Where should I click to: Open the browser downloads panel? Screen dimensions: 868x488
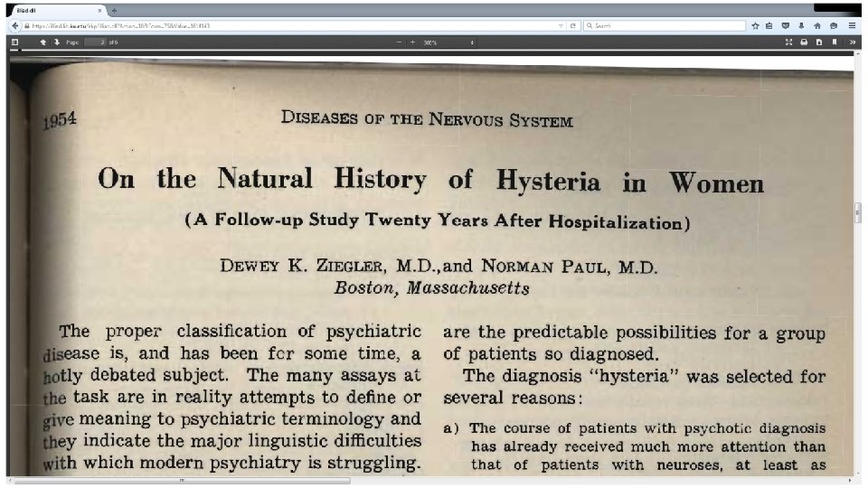click(801, 25)
